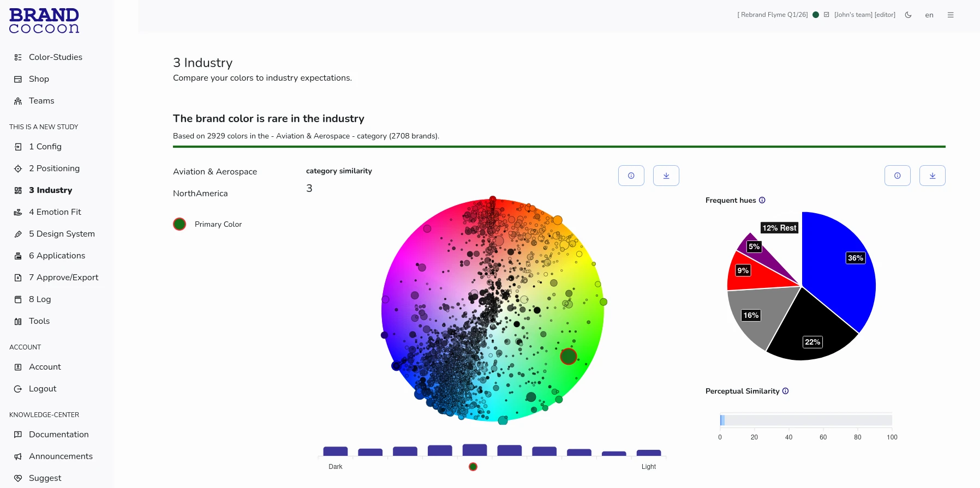Toggle the Primary Color legend entry

click(207, 224)
